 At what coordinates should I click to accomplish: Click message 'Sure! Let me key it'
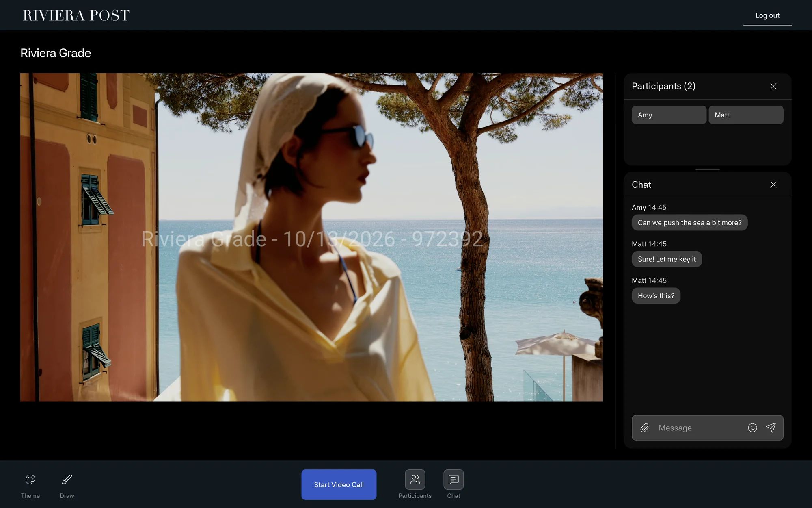click(667, 259)
